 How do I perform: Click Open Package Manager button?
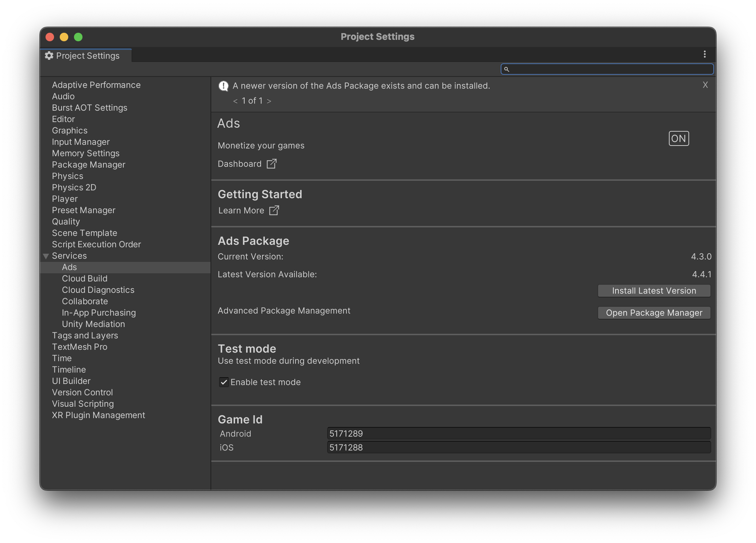tap(654, 313)
